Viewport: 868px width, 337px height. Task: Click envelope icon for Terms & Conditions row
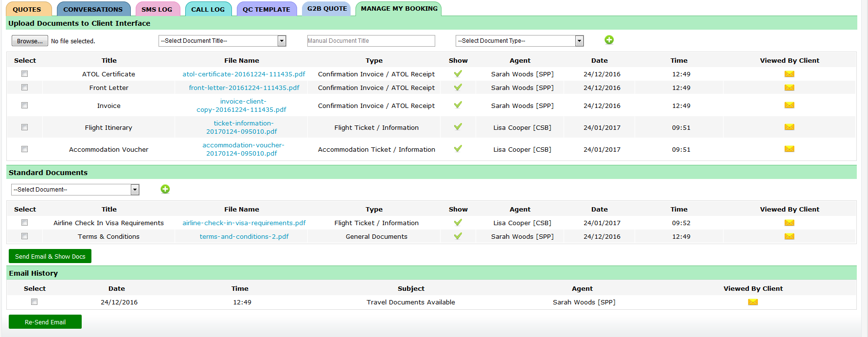click(789, 236)
